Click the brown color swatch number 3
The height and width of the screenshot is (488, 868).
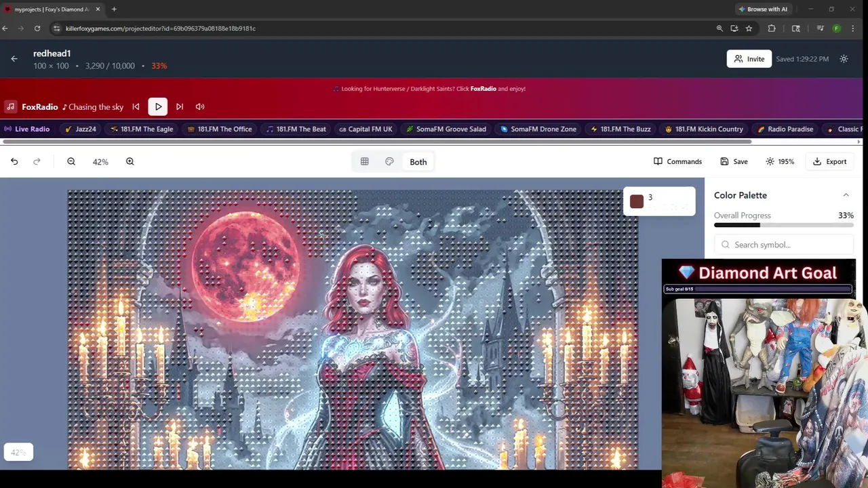[636, 201]
